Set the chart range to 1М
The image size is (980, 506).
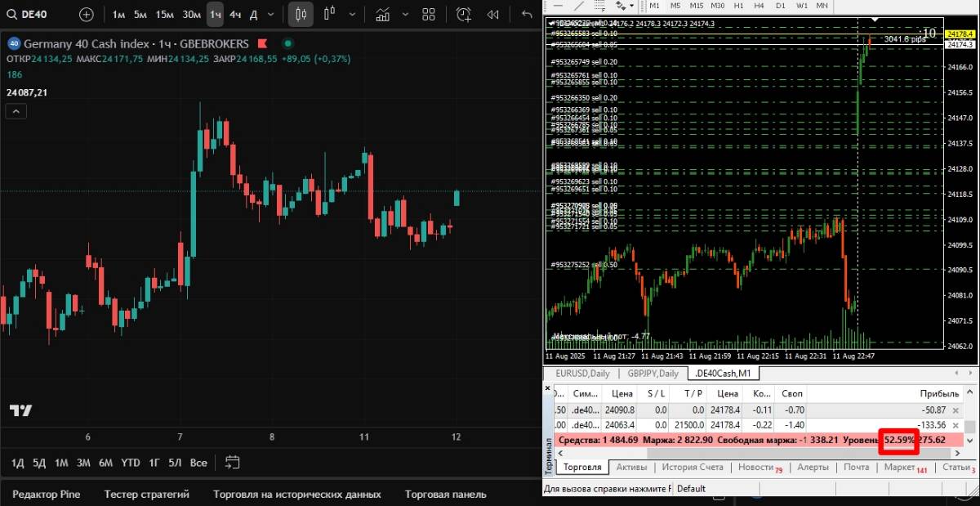(x=61, y=463)
